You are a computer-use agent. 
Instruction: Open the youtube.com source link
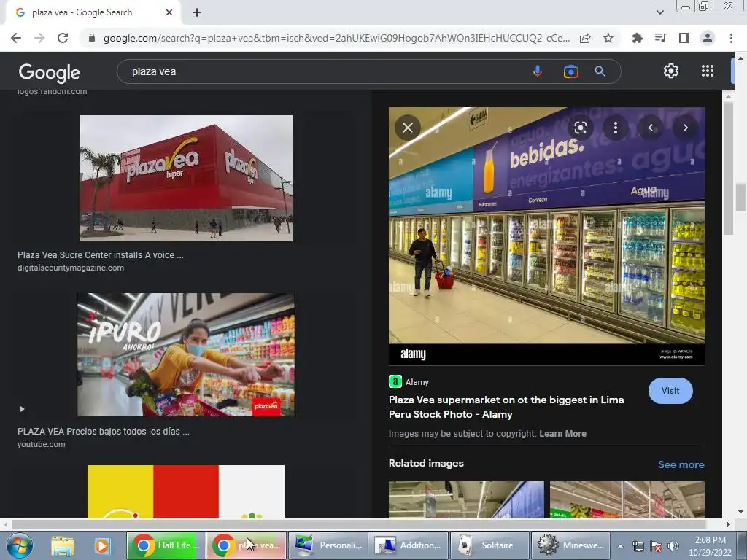[x=42, y=444]
